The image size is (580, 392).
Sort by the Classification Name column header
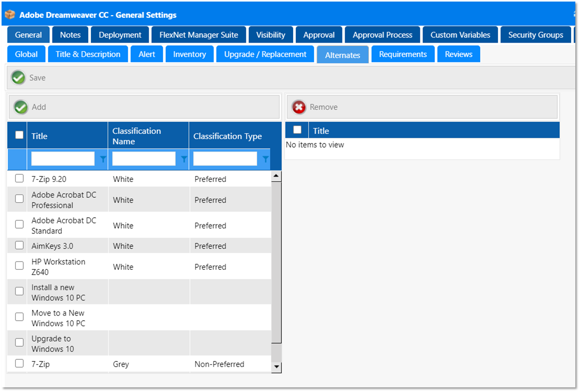pyautogui.click(x=137, y=136)
